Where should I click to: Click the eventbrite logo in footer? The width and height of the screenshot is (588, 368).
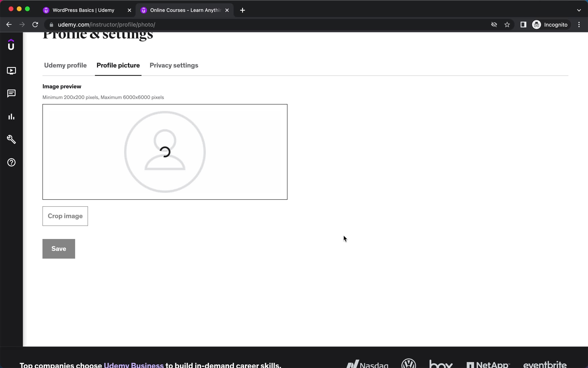tap(545, 364)
